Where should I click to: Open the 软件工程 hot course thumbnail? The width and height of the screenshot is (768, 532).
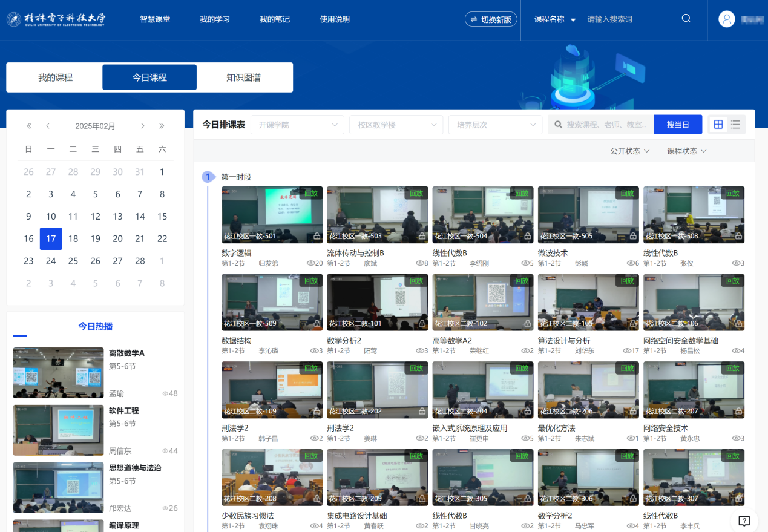(58, 430)
